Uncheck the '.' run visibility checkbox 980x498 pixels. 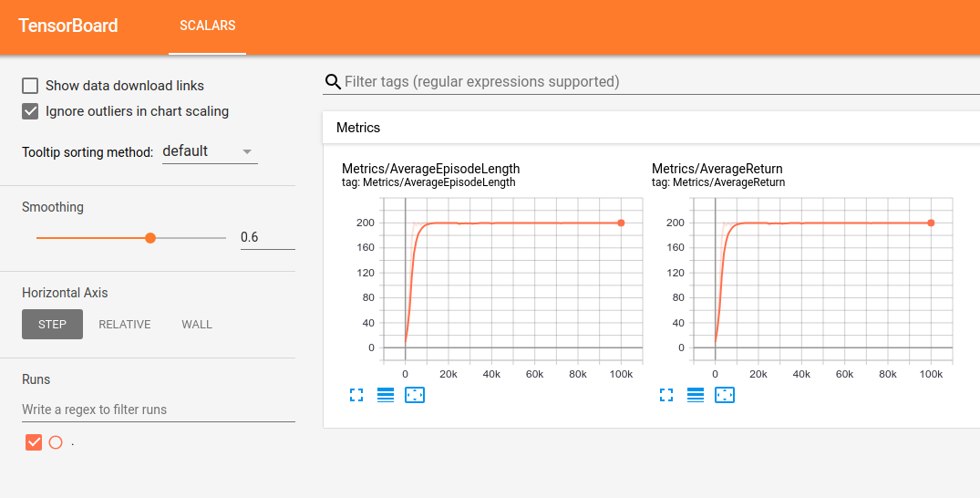34,442
